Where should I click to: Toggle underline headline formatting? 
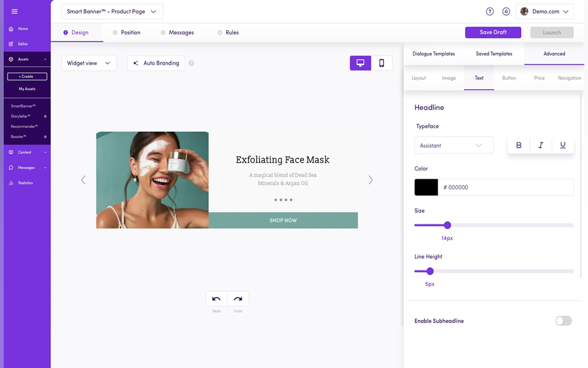563,145
